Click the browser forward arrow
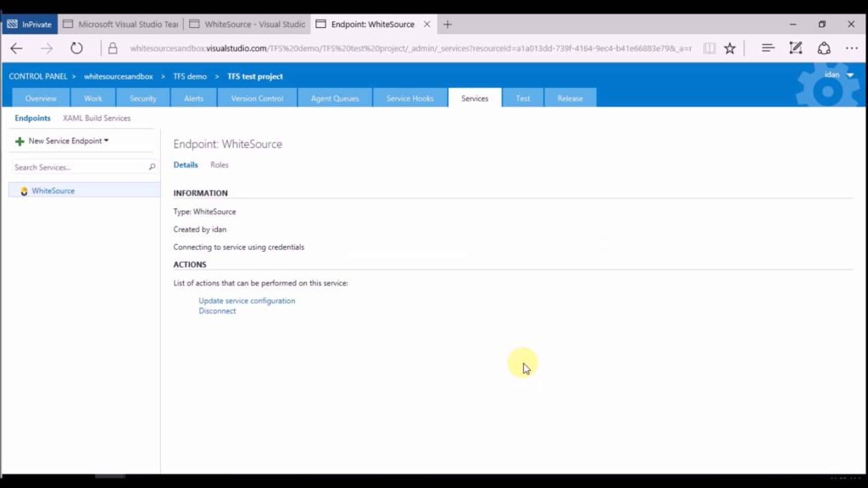 (x=47, y=48)
